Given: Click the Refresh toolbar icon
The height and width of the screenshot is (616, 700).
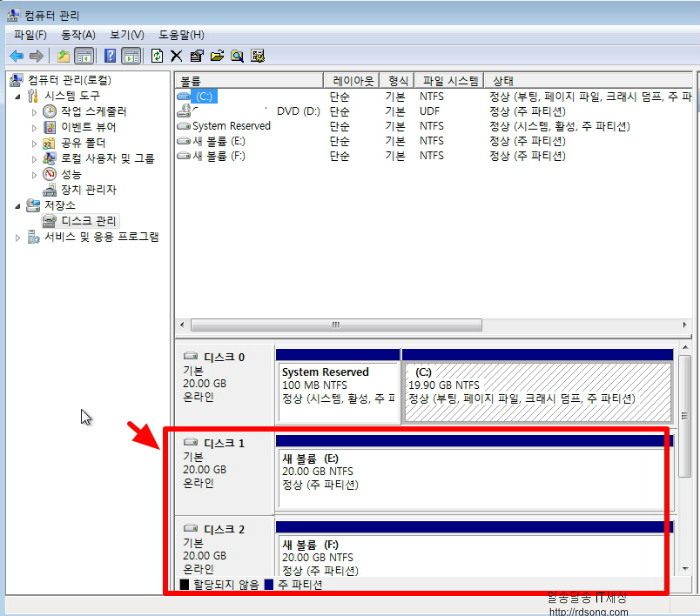Looking at the screenshot, I should click(157, 56).
